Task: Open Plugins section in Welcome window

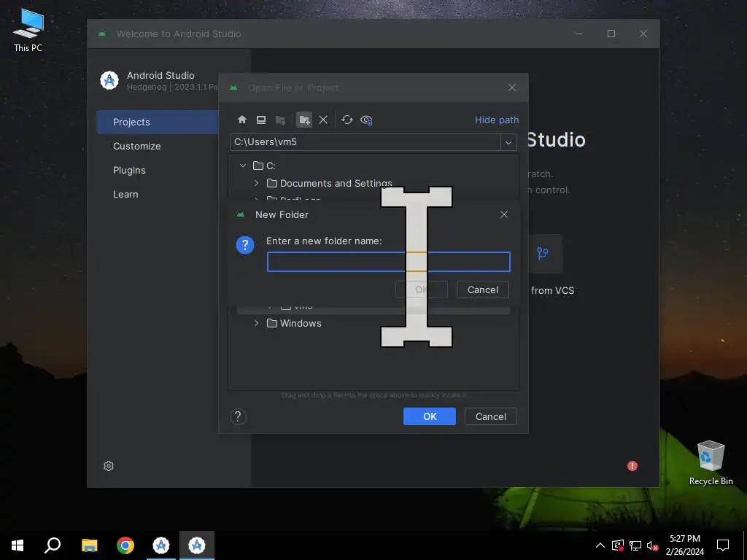Action: [129, 170]
